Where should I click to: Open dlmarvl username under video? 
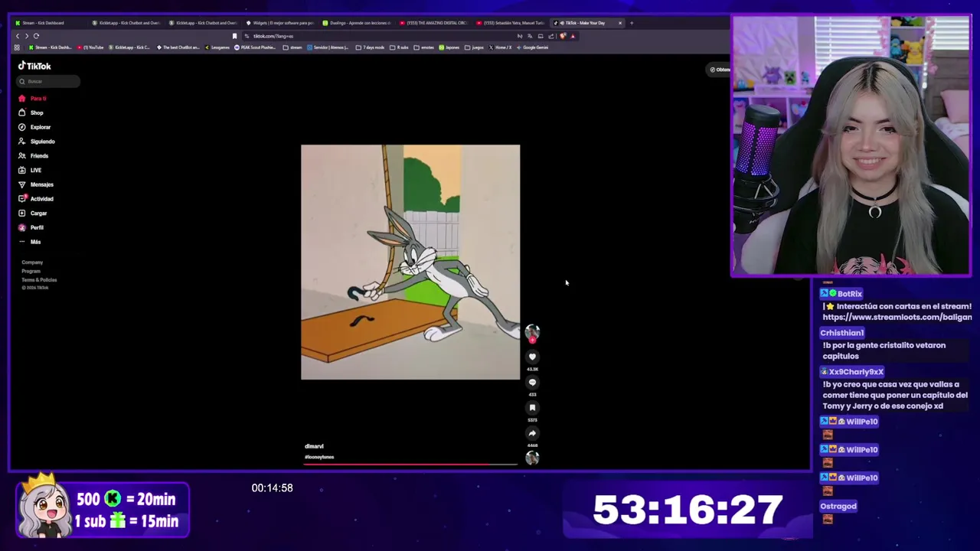(314, 446)
